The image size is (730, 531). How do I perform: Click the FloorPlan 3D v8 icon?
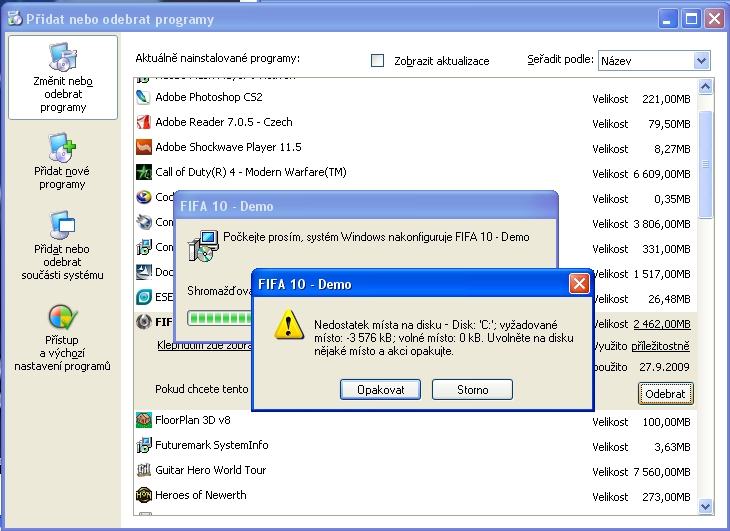[x=143, y=420]
